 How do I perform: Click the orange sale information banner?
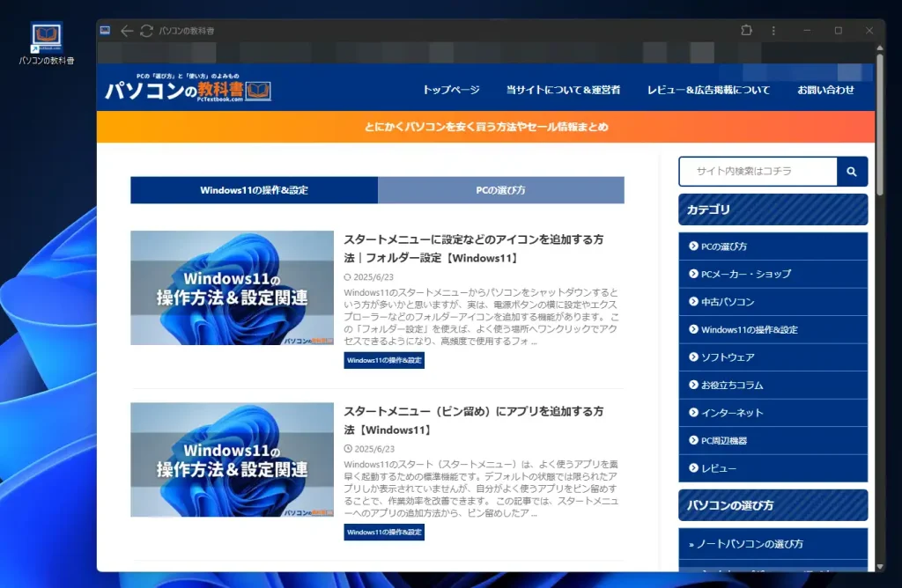(485, 127)
